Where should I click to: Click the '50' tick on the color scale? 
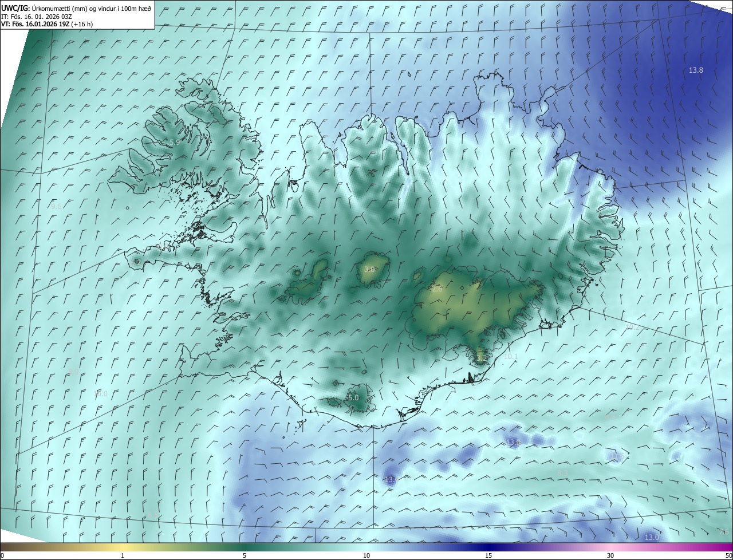pyautogui.click(x=728, y=555)
